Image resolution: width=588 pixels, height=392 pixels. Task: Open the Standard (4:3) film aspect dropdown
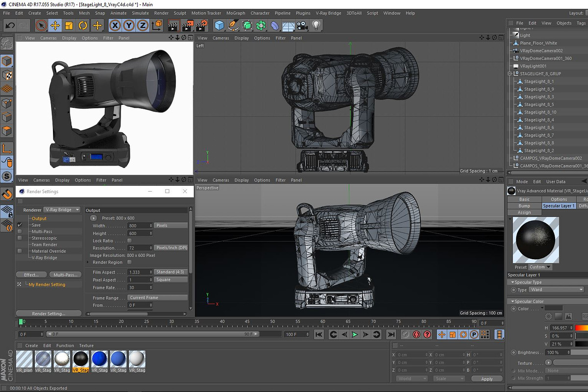(171, 272)
